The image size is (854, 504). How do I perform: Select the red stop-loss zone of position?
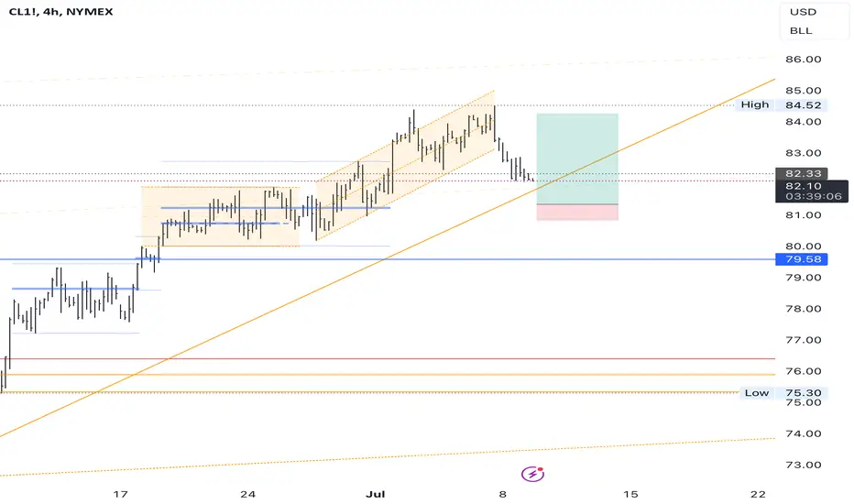coord(577,212)
